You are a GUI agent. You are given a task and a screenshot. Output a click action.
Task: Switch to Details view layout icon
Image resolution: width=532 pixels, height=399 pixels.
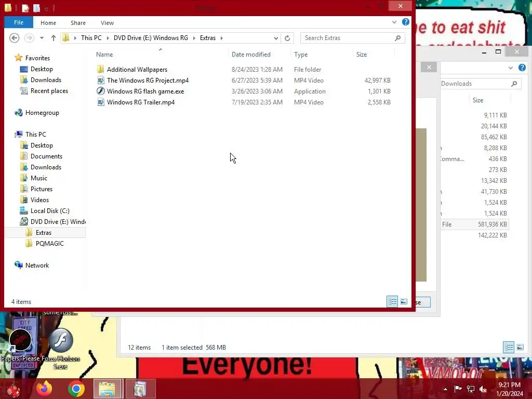(392, 301)
